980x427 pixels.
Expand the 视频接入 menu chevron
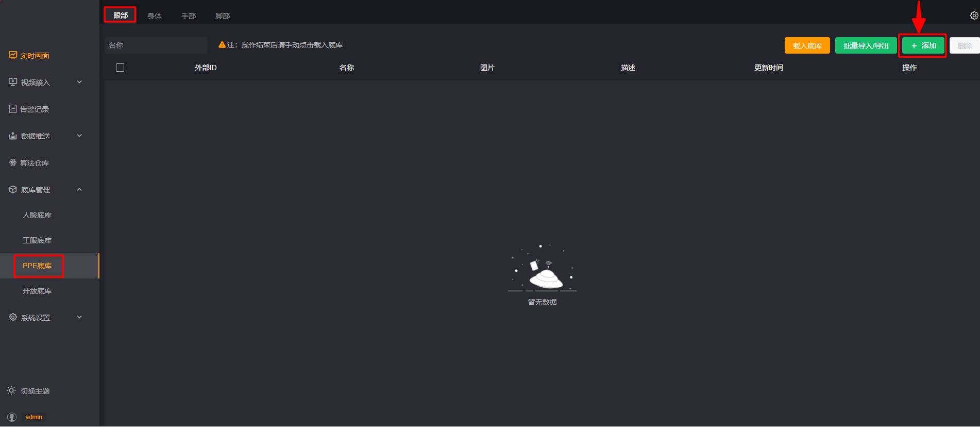pos(79,82)
